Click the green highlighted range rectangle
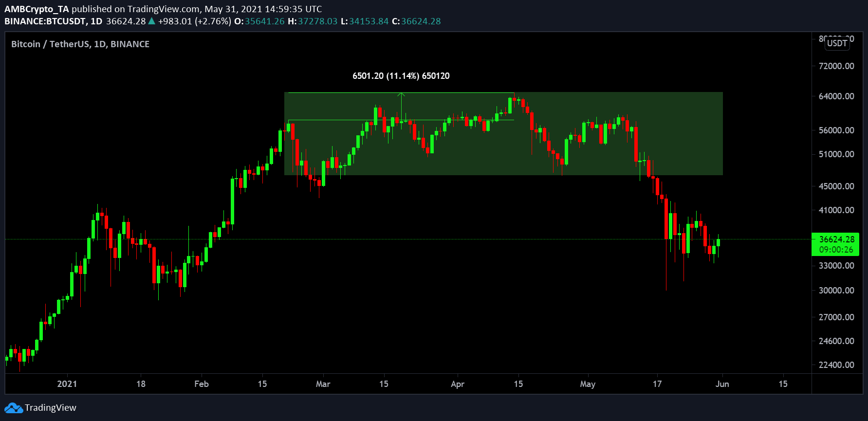The width and height of the screenshot is (868, 421). [x=503, y=134]
